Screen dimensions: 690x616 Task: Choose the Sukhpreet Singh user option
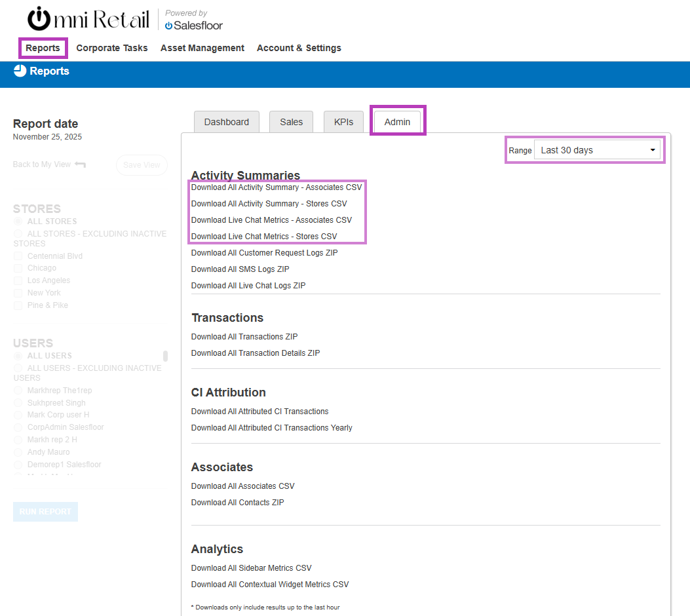point(18,403)
